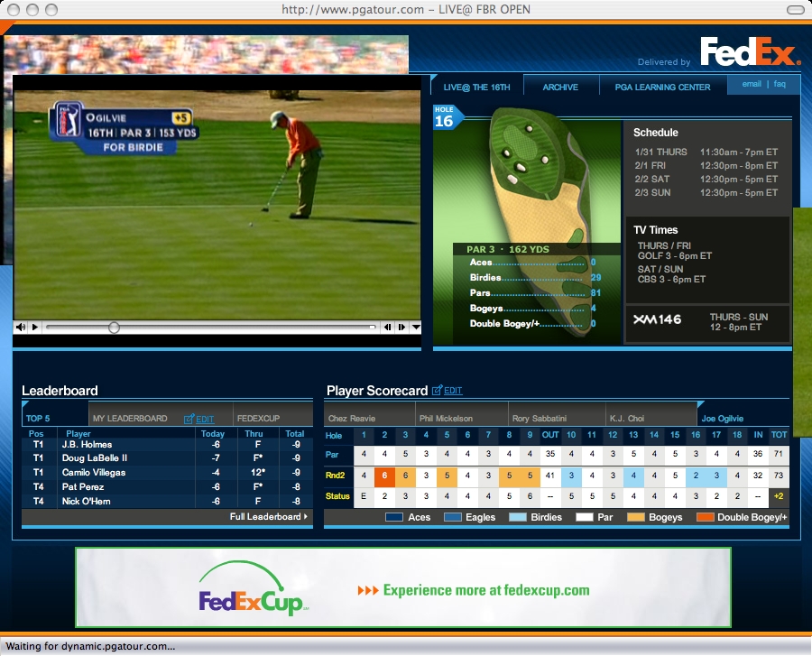The width and height of the screenshot is (812, 656).
Task: Mute the video with the speaker icon
Action: click(21, 328)
